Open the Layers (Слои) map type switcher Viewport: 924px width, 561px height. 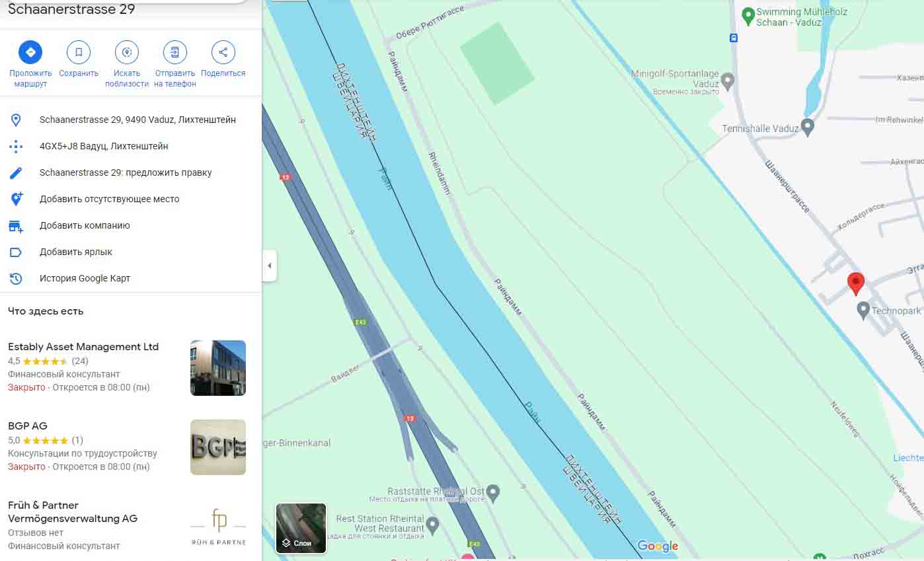301,528
